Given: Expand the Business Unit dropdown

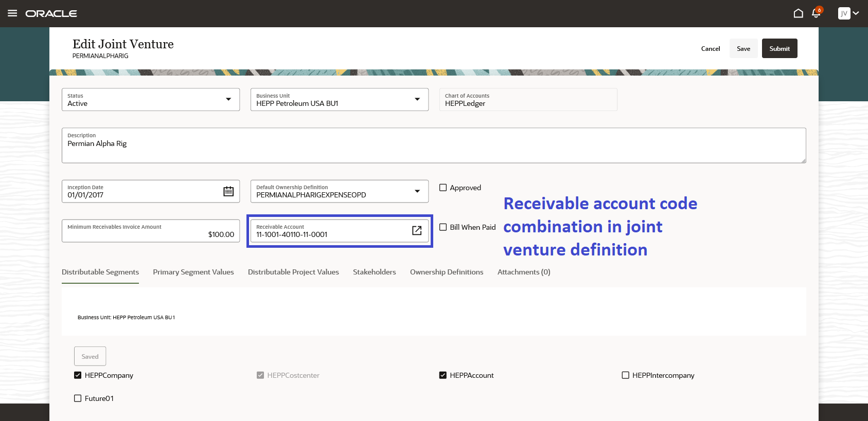Looking at the screenshot, I should click(x=417, y=99).
